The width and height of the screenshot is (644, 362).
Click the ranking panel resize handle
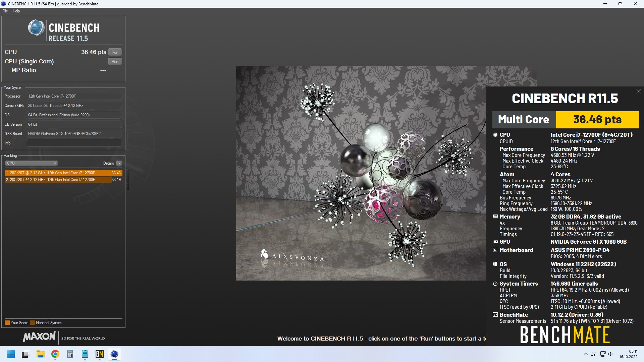(x=128, y=180)
